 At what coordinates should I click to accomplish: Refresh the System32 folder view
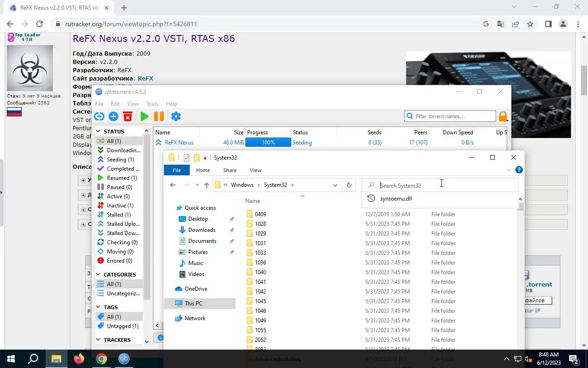[x=349, y=185]
